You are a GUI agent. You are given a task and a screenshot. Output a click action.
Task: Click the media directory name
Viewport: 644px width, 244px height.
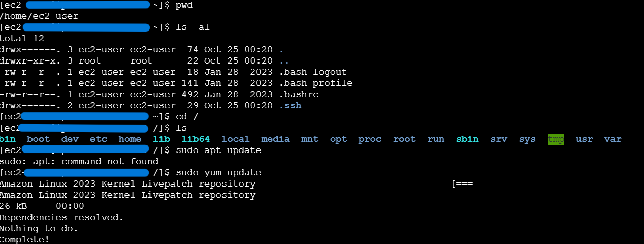click(275, 139)
